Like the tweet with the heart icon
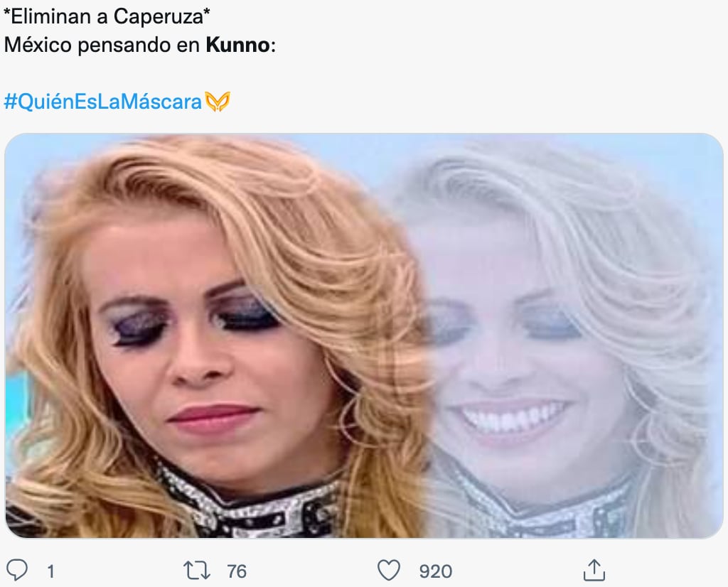This screenshot has width=728, height=587. pyautogui.click(x=389, y=570)
